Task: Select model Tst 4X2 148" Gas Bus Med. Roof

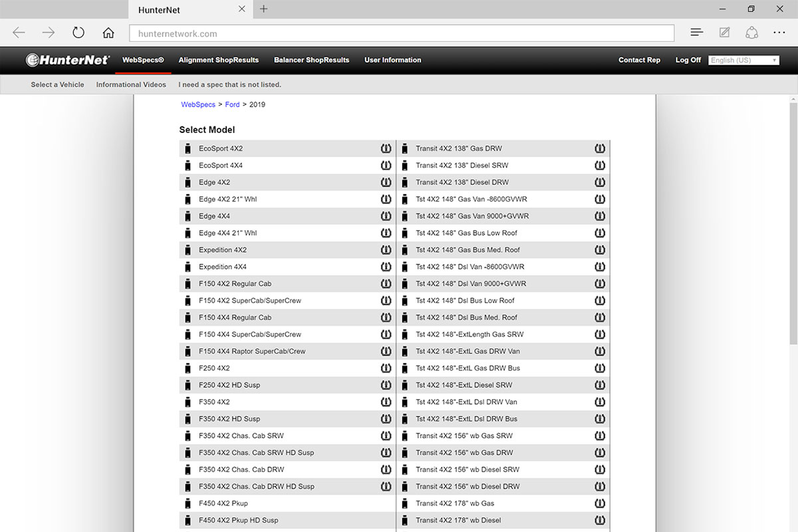Action: click(468, 250)
